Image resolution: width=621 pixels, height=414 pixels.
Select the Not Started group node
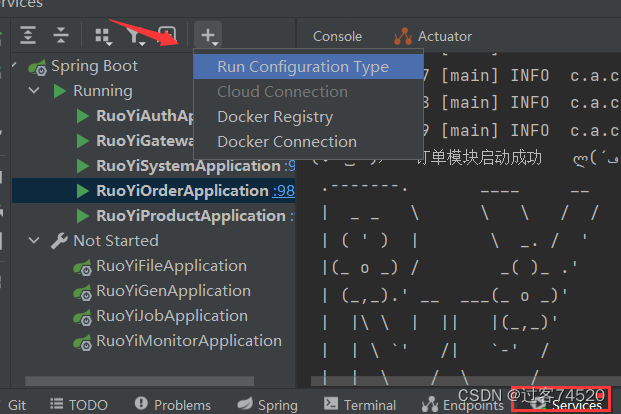click(116, 241)
